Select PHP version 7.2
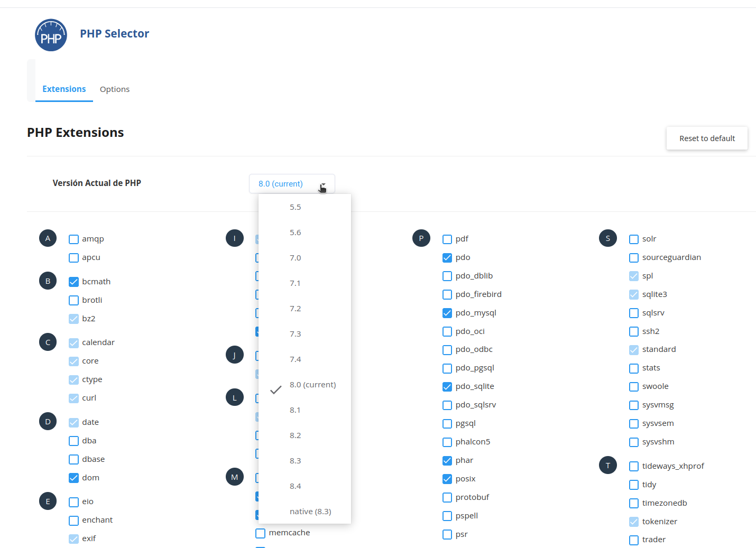The height and width of the screenshot is (548, 756). coord(305,309)
